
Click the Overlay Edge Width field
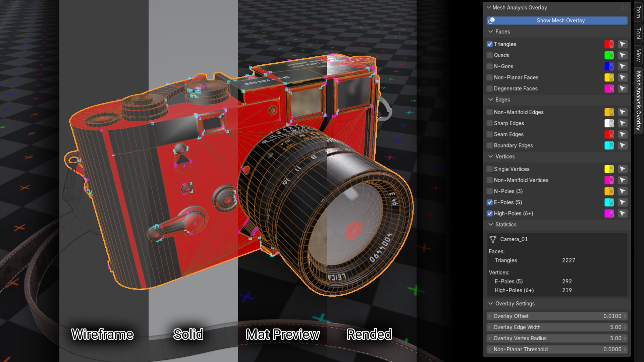(x=557, y=327)
